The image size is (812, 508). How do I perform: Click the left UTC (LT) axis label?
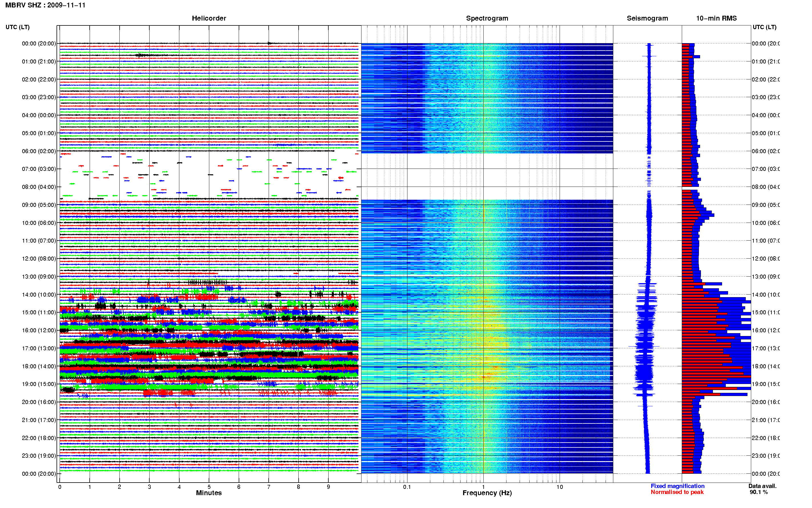coord(17,27)
